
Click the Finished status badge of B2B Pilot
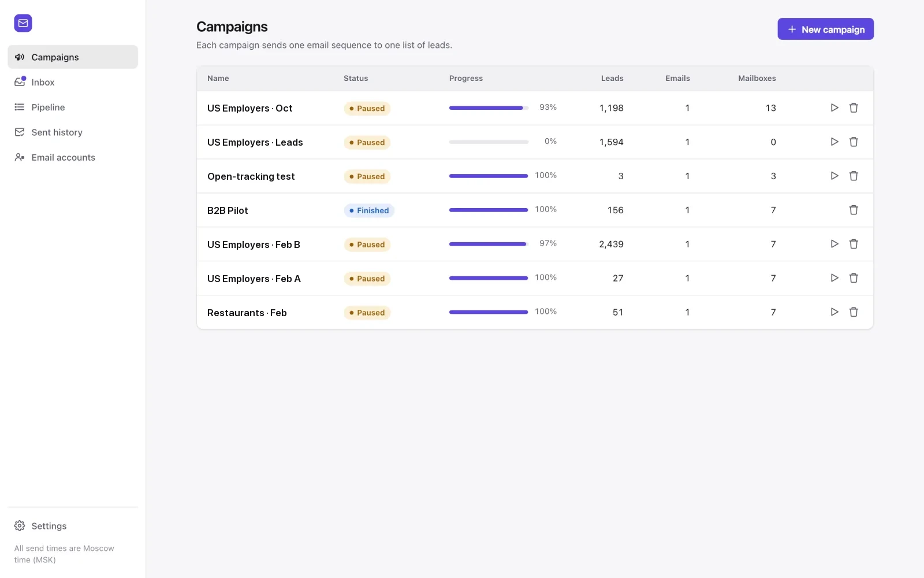click(x=369, y=210)
